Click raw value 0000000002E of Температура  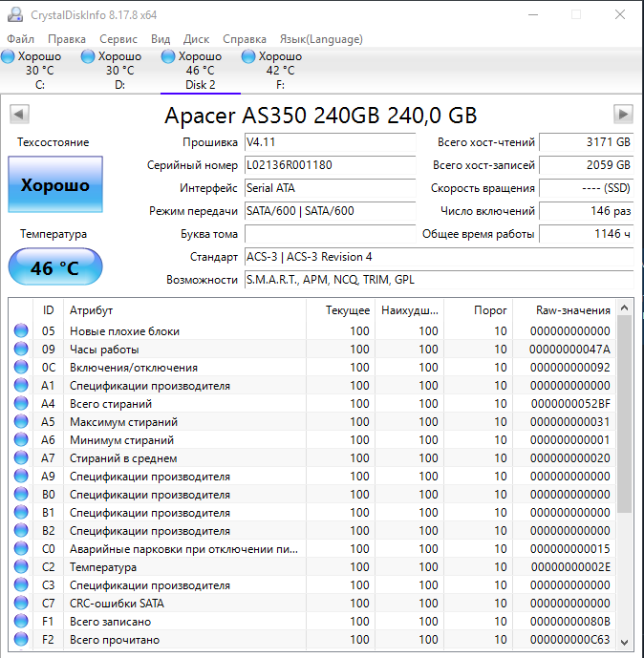570,567
